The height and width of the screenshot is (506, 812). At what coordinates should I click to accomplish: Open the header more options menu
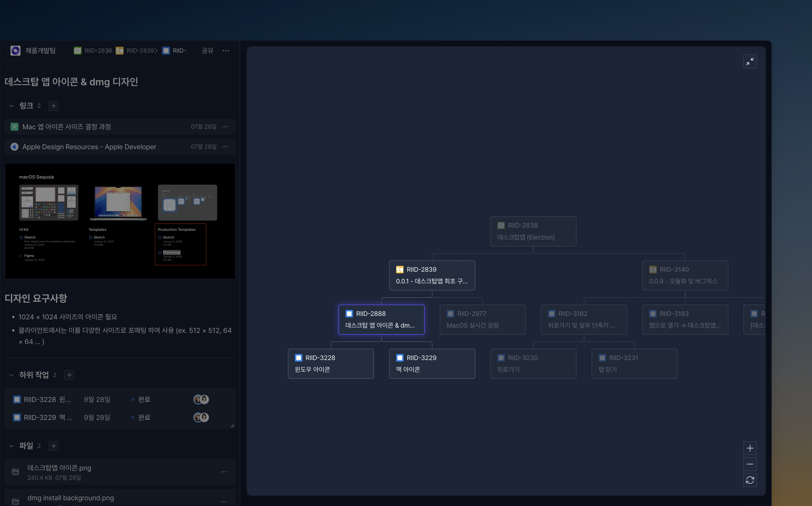[x=226, y=51]
